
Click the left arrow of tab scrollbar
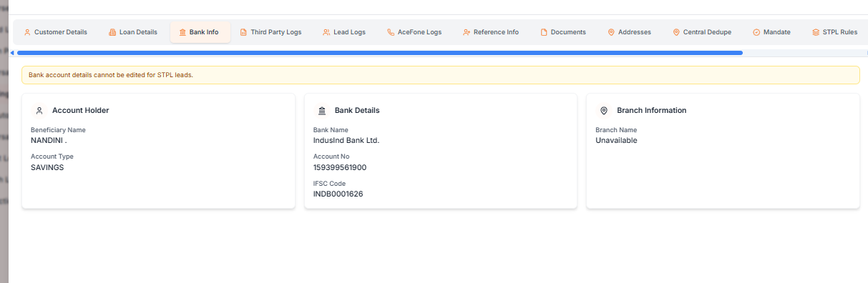(x=12, y=53)
